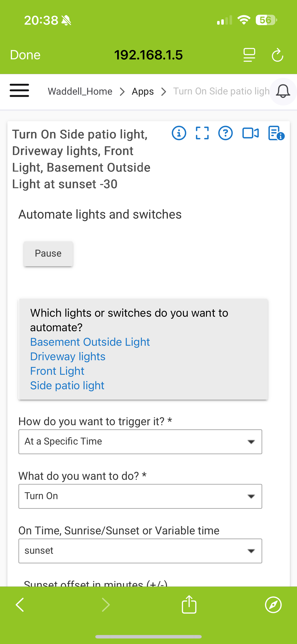This screenshot has width=297, height=644.
Task: Navigate to Apps breadcrumb
Action: 143,91
